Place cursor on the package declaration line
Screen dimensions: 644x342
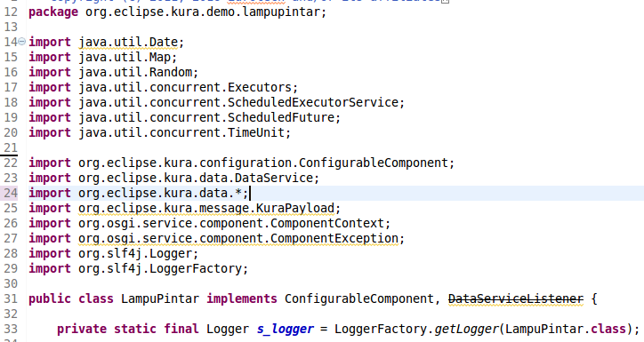[177, 12]
